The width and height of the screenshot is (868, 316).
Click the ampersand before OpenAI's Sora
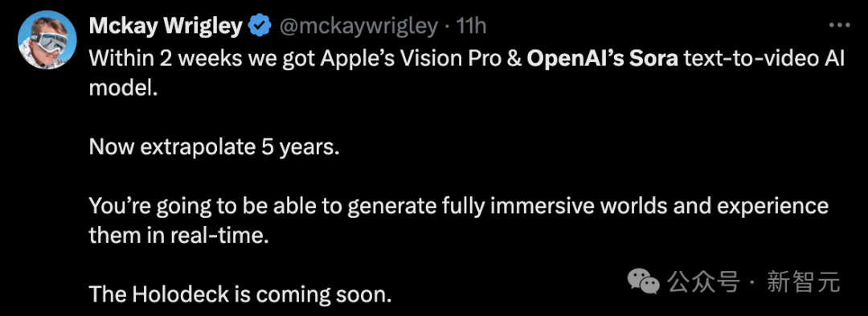(516, 59)
